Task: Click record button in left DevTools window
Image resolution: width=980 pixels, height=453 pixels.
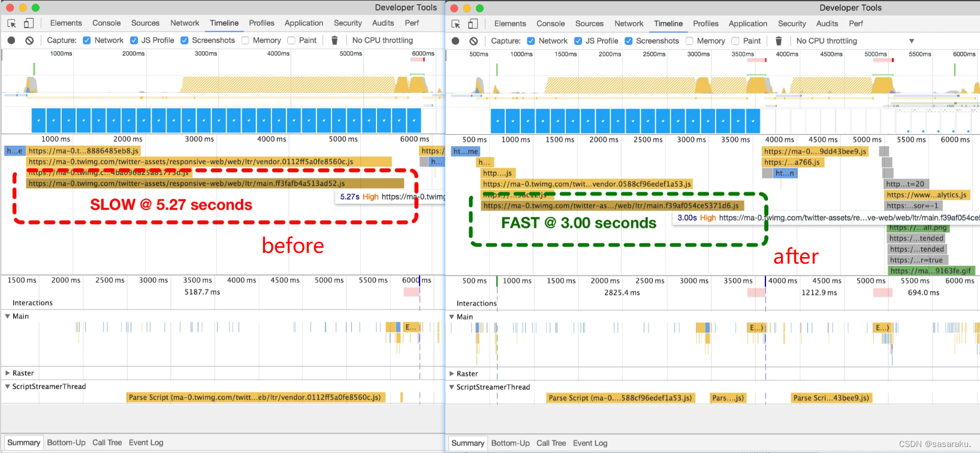Action: (x=11, y=40)
